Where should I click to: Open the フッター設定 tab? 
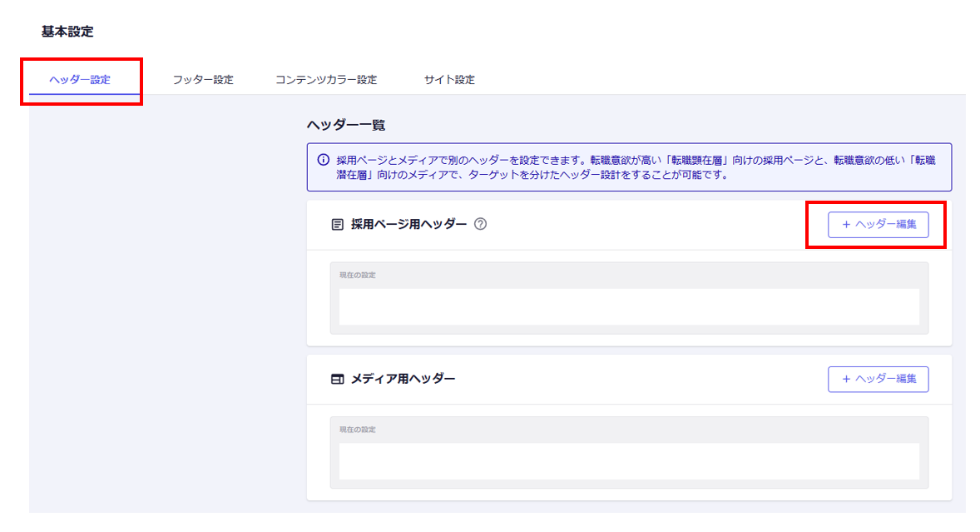click(203, 80)
